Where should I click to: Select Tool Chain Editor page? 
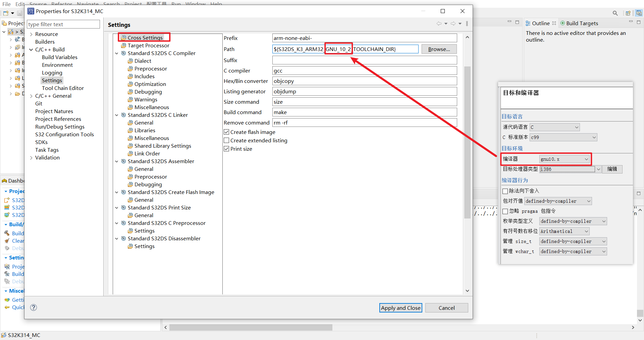click(63, 88)
